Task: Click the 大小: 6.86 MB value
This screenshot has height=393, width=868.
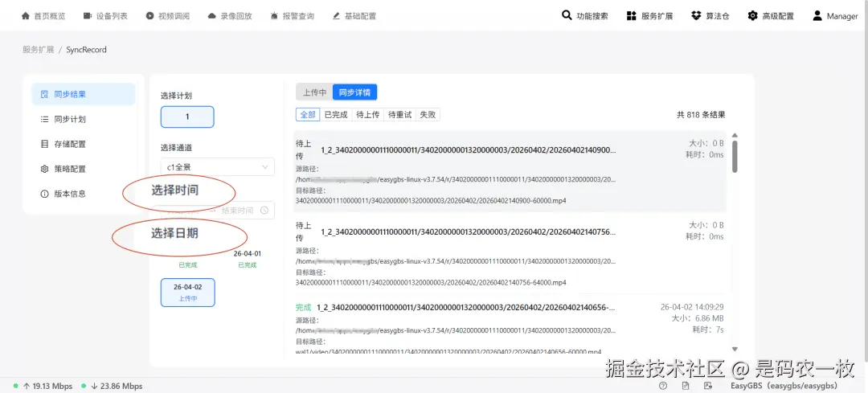Action: [x=698, y=318]
